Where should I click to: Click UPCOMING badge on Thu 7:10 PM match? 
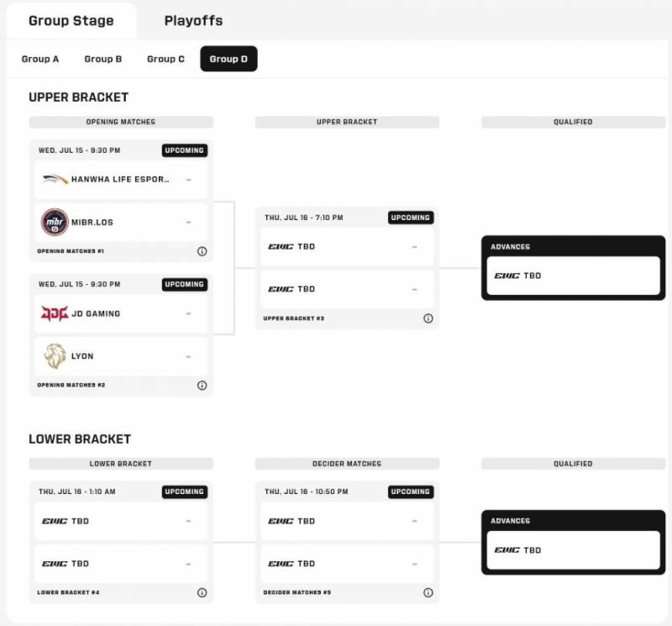tap(411, 218)
